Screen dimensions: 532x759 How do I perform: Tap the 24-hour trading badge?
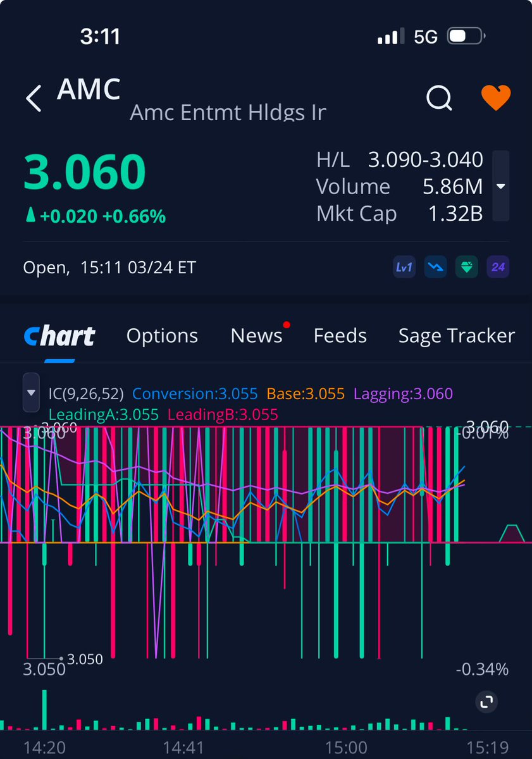(x=498, y=267)
